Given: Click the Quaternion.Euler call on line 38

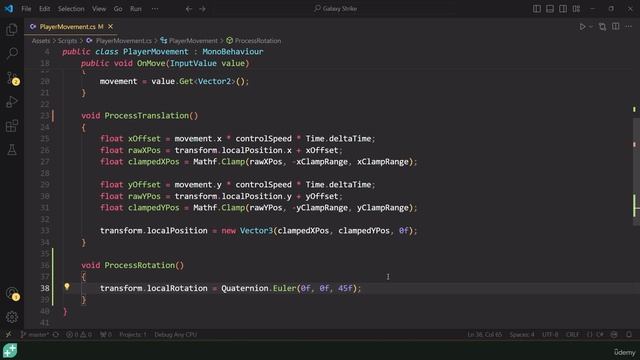Looking at the screenshot, I should coord(259,288).
